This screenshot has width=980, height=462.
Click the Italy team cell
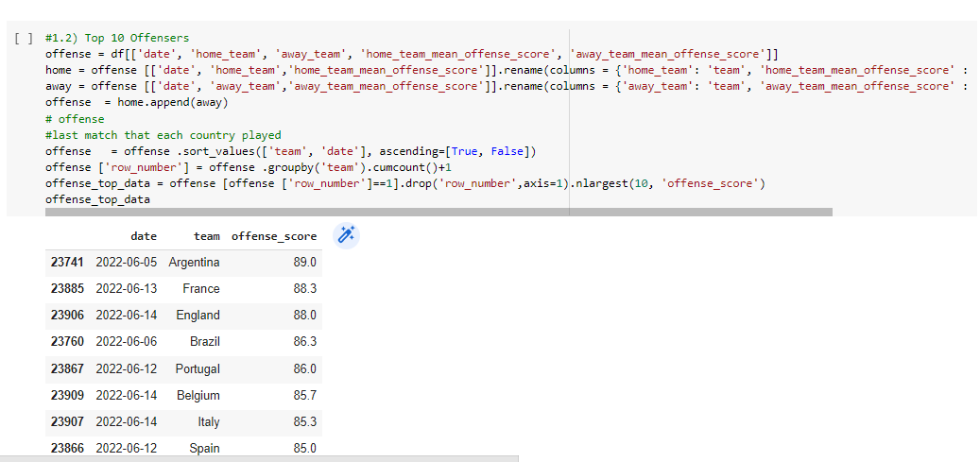click(209, 422)
